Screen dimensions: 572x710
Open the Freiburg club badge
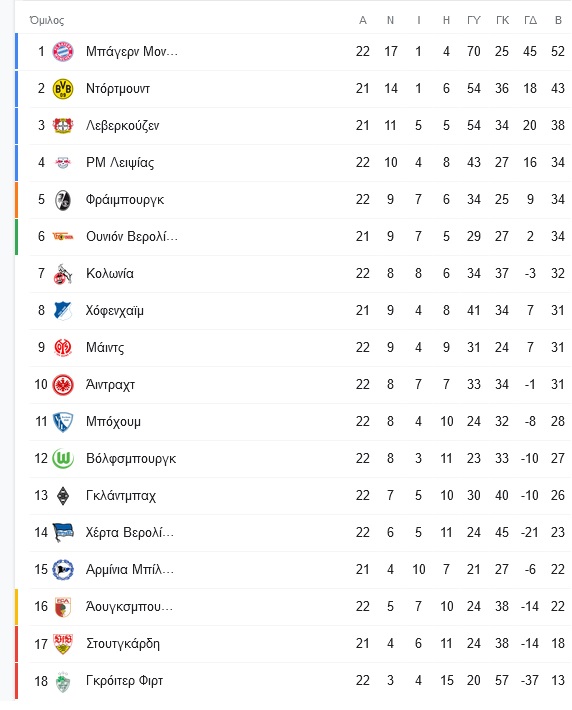coord(63,200)
